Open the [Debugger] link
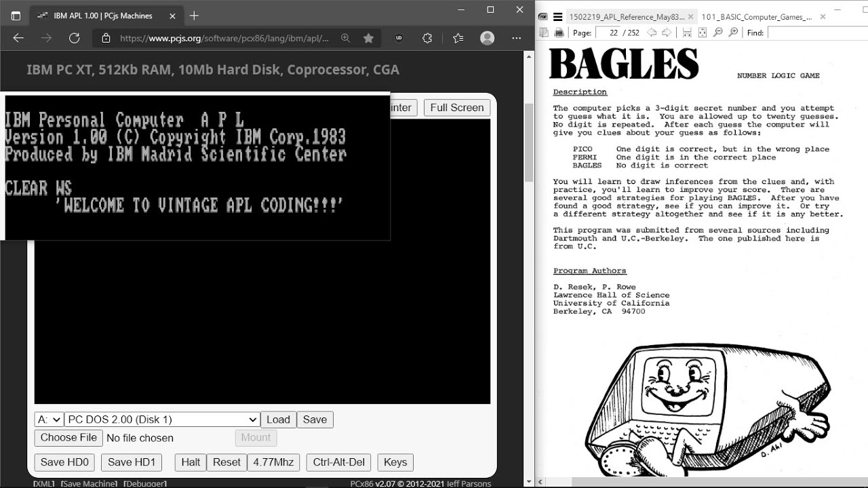The width and height of the screenshot is (868, 488). [x=145, y=483]
